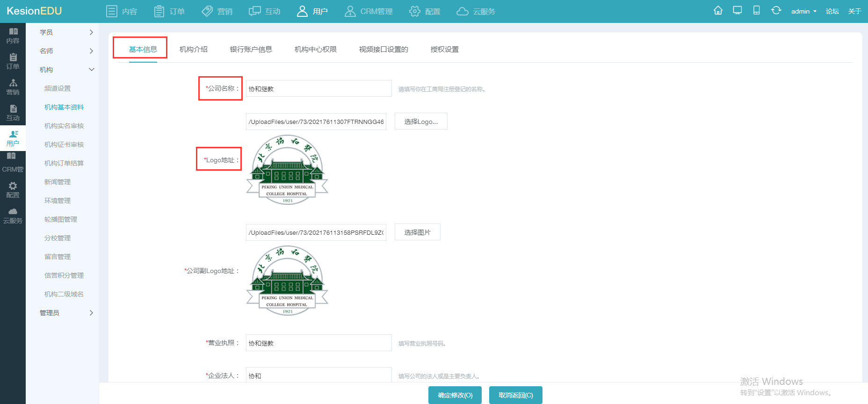Open the 云服务 cloud sidebar icon

click(x=13, y=216)
